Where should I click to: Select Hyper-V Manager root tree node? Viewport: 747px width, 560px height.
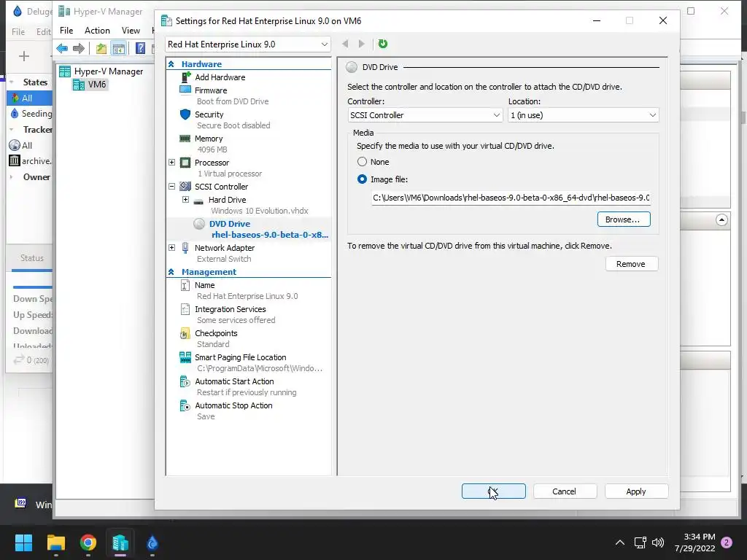(x=101, y=71)
